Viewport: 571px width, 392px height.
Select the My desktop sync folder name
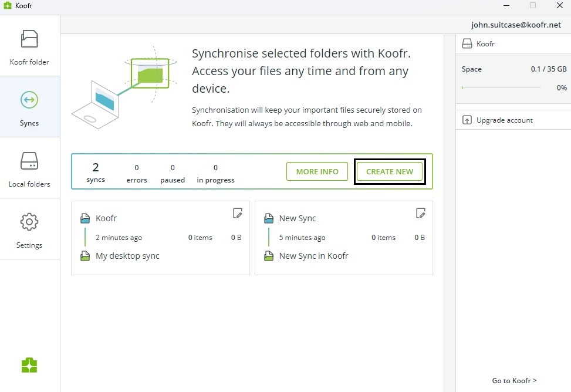(127, 256)
